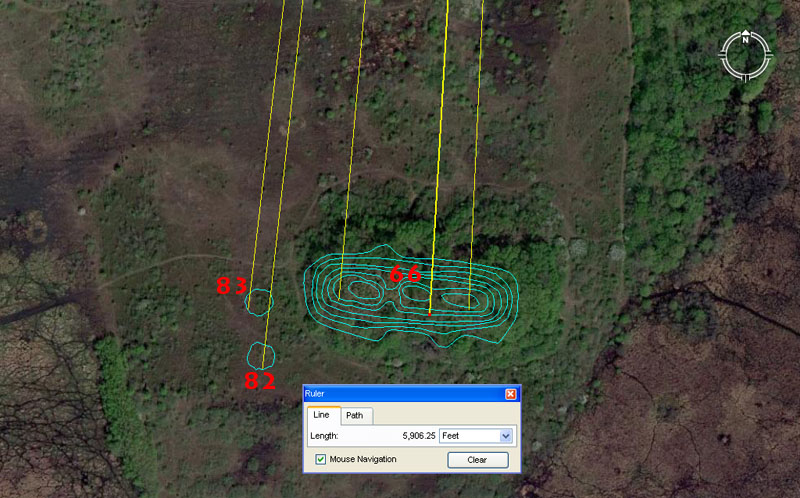Click the center of the compass ring
Viewport: 800px width, 498px height.
pos(746,55)
